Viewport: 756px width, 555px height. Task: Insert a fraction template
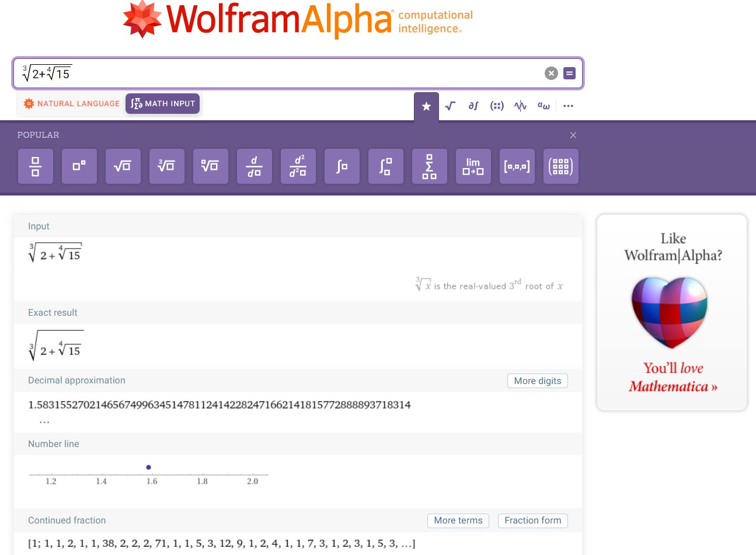[36, 166]
